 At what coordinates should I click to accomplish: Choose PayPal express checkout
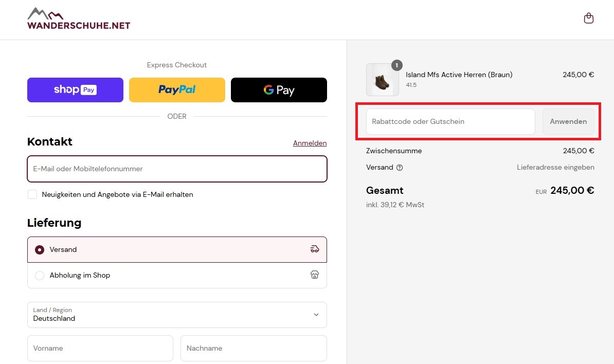coord(177,90)
